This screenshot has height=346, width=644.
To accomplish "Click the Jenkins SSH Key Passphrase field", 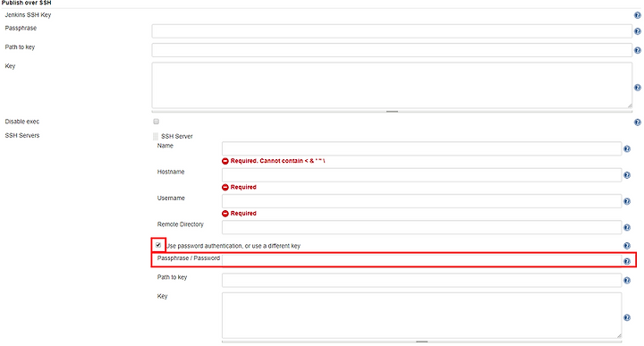I will 392,31.
